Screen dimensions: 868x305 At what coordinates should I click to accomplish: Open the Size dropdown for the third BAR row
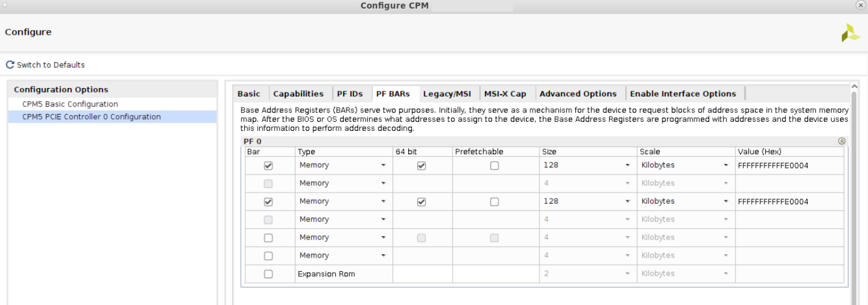coord(627,201)
